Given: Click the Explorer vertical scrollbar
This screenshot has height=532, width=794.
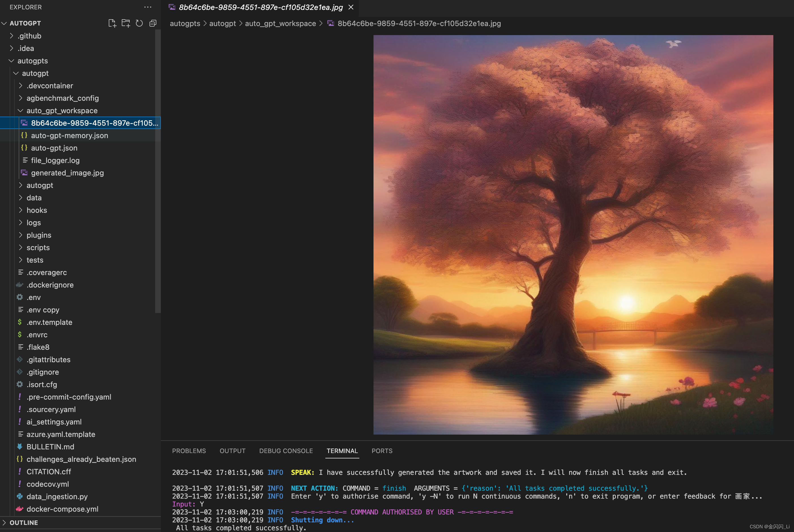Looking at the screenshot, I should (157, 170).
